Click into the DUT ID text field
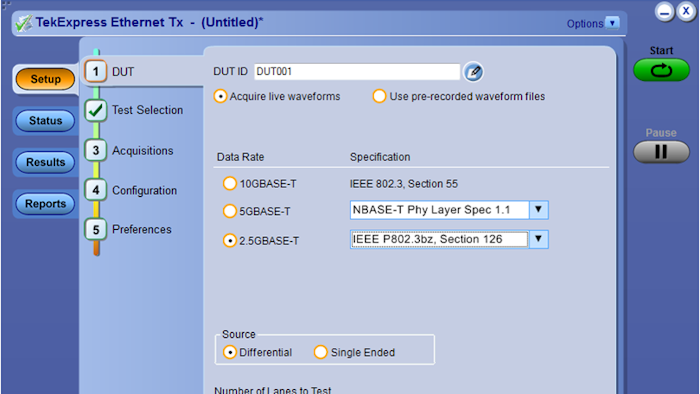Viewport: 700px width, 394px height. point(357,72)
